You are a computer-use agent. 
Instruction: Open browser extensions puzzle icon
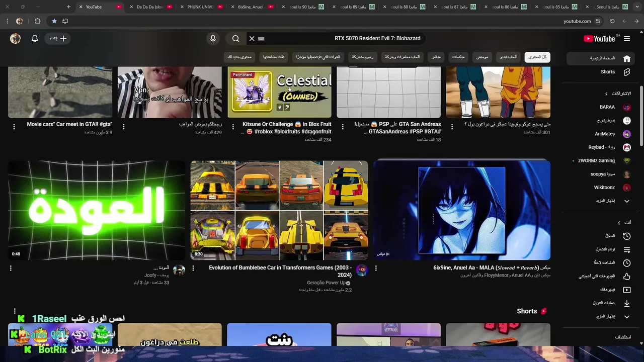pos(38,21)
